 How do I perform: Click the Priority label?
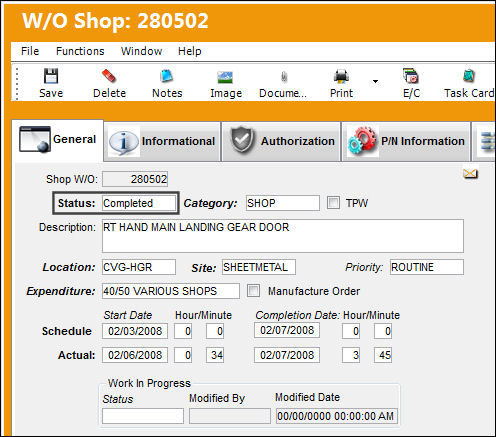click(x=364, y=267)
